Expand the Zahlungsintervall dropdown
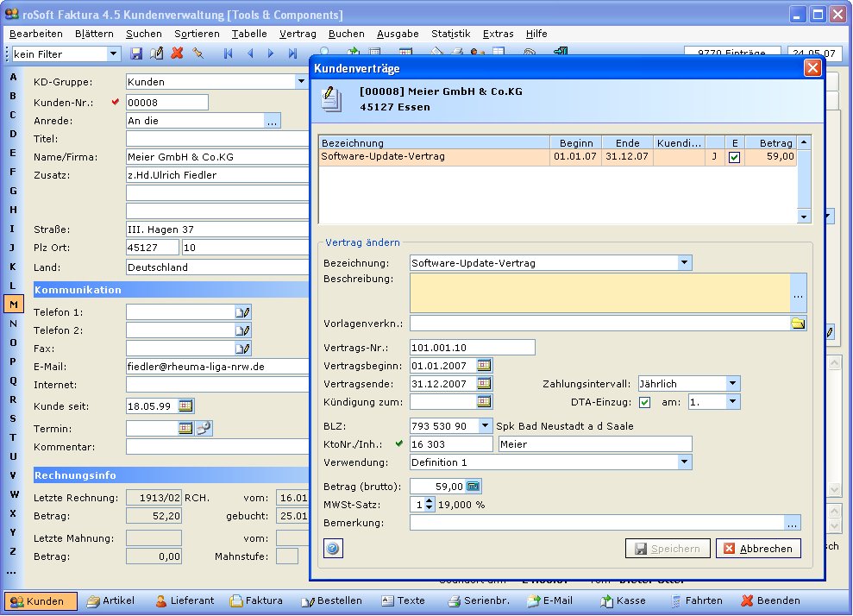Viewport: 853px width, 616px height. (x=732, y=384)
